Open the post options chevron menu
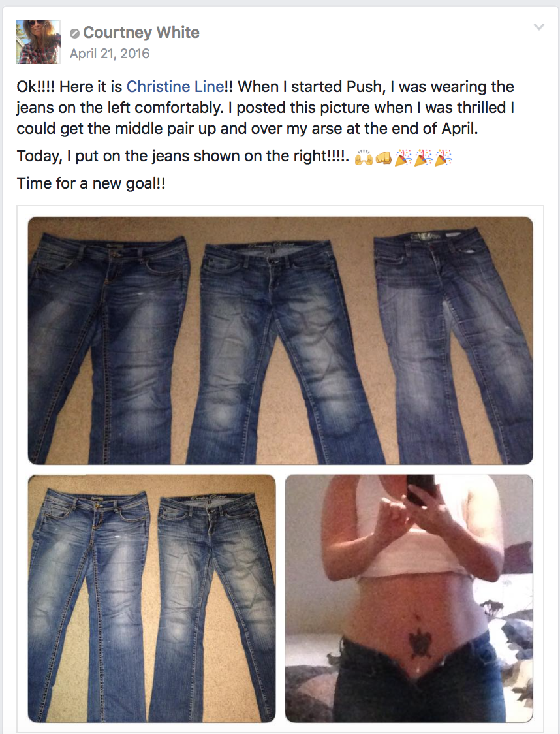Viewport: 560px width, 734px height. pyautogui.click(x=539, y=27)
